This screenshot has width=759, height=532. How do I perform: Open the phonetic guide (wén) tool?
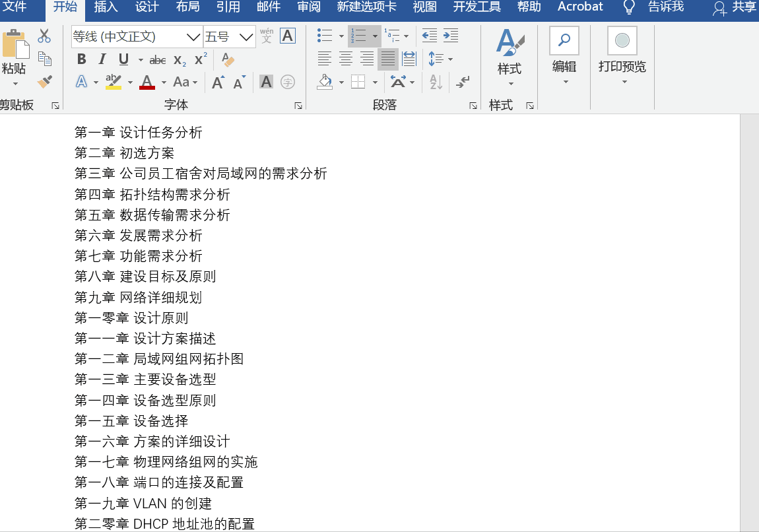pos(267,36)
